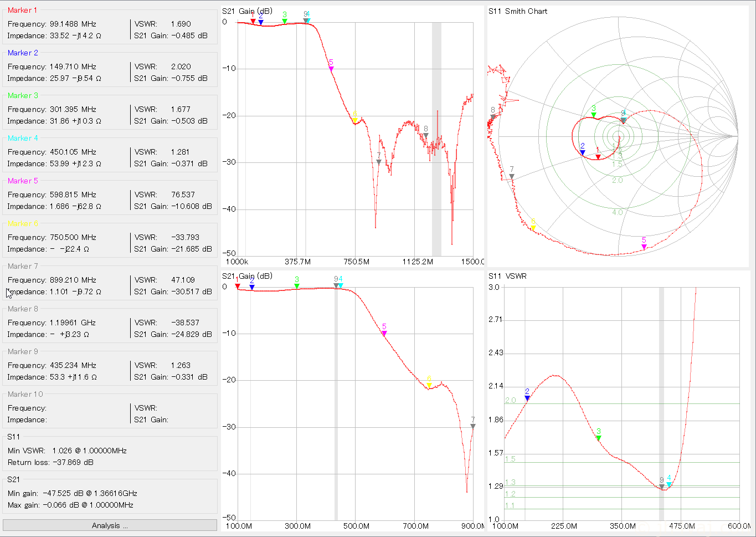Select green marker 3 on top S21 Gain chart

285,22
